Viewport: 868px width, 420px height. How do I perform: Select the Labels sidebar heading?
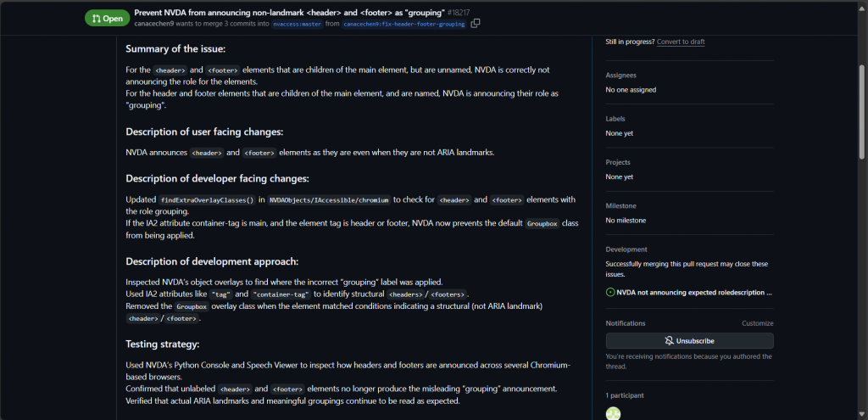tap(615, 119)
